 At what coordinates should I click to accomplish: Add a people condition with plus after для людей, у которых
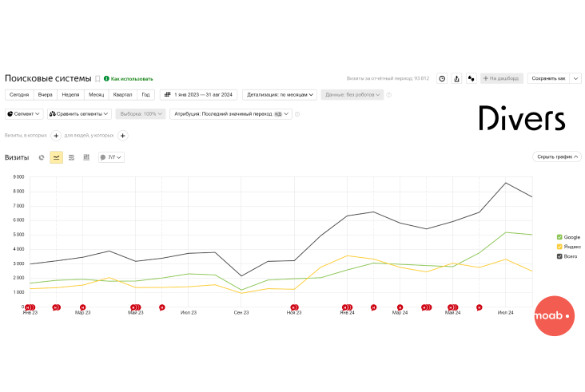[123, 136]
